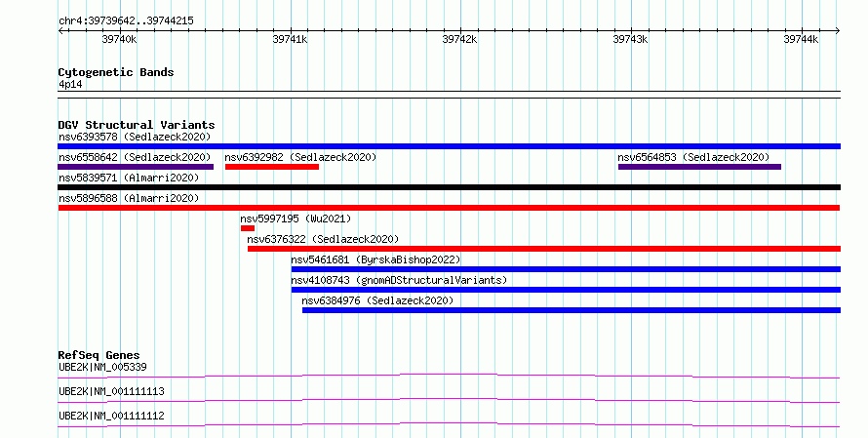The width and height of the screenshot is (868, 438).
Task: Click the 39740k ruler tick label
Action: click(x=119, y=39)
